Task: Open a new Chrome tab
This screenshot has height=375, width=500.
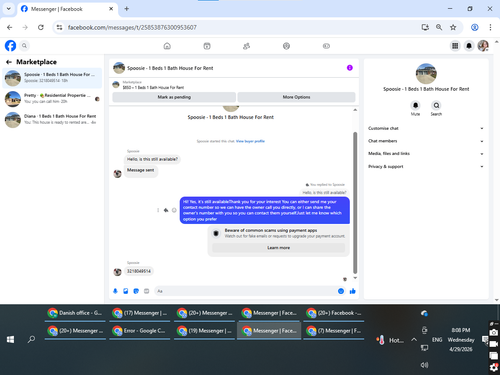Action: (x=127, y=9)
